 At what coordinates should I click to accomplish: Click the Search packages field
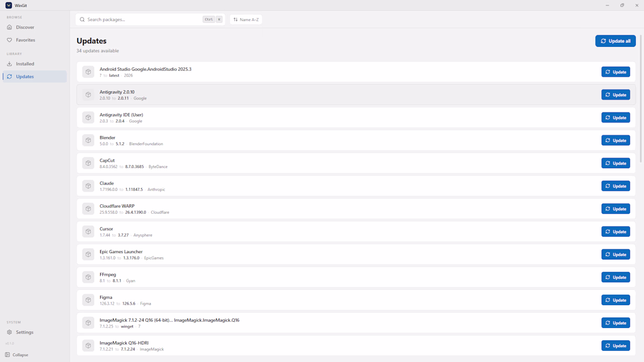tap(150, 19)
